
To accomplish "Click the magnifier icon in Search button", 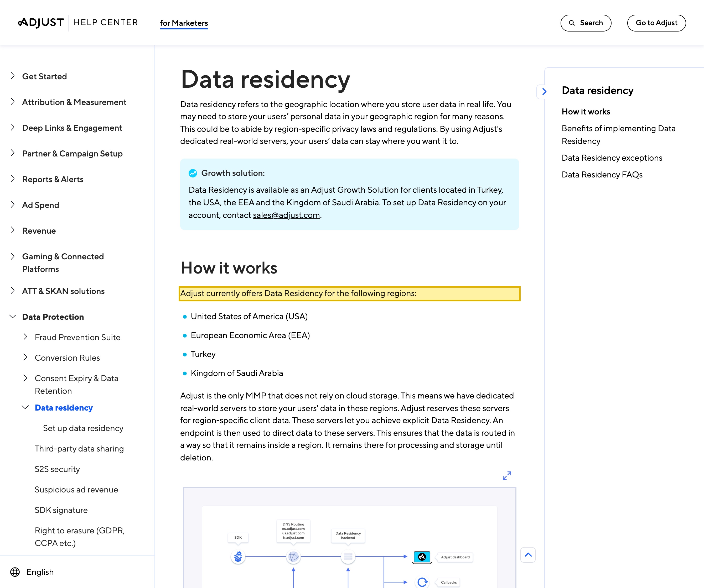I will [x=572, y=23].
